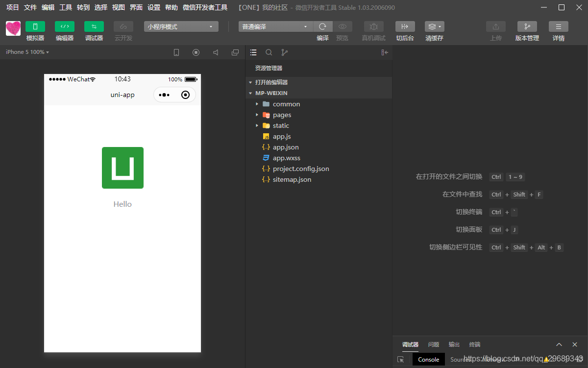Click the Hello text in simulator
This screenshot has width=588, height=368.
[x=122, y=204]
